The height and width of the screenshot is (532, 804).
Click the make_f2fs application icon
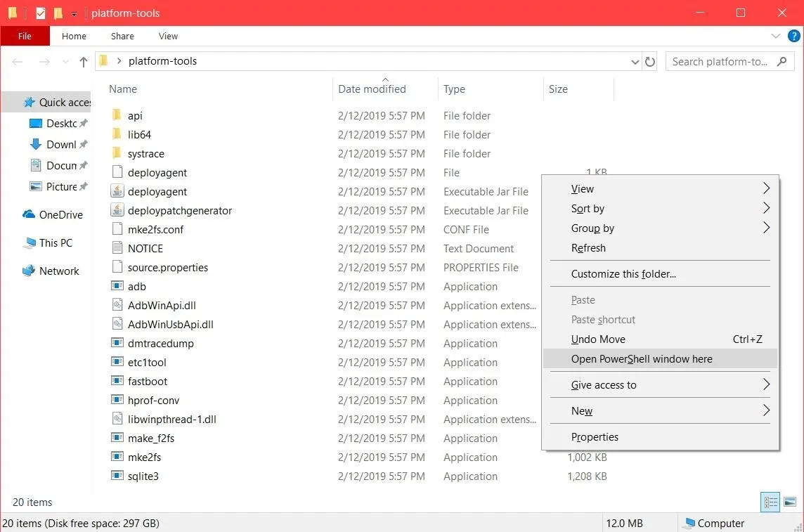pos(117,437)
